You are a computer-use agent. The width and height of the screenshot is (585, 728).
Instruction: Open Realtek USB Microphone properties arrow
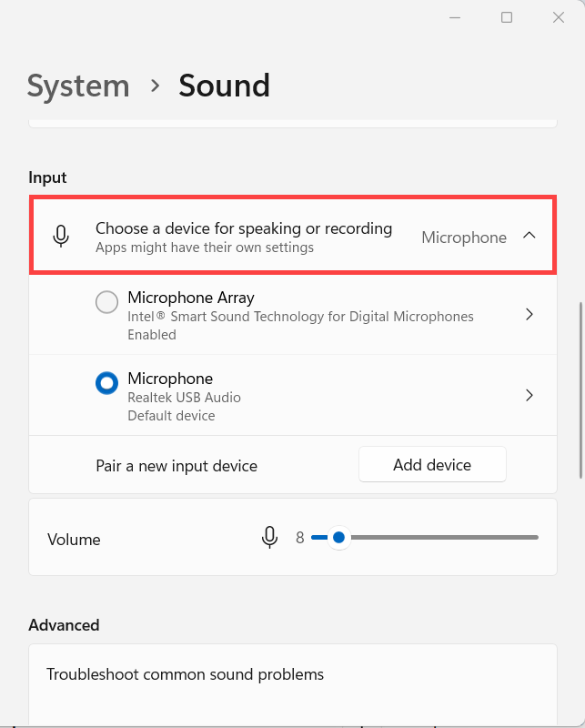pyautogui.click(x=530, y=396)
